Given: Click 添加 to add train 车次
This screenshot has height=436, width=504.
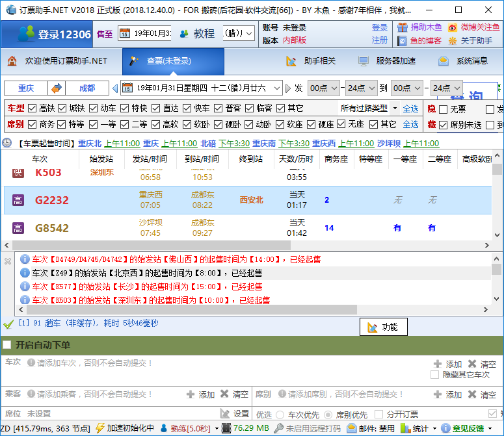Looking at the screenshot, I should tap(448, 364).
